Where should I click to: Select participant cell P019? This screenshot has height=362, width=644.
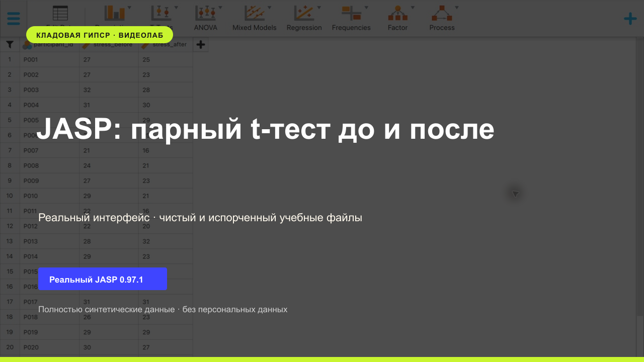[49, 332]
